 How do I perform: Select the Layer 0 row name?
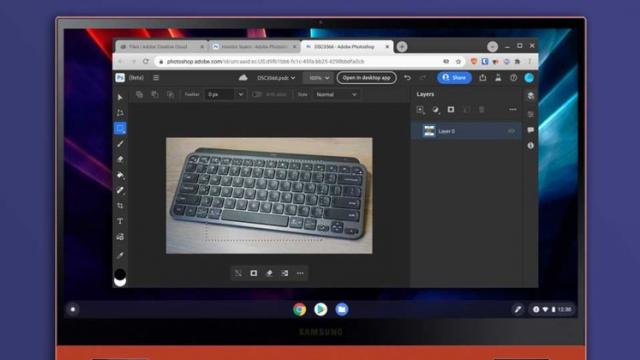[x=446, y=131]
